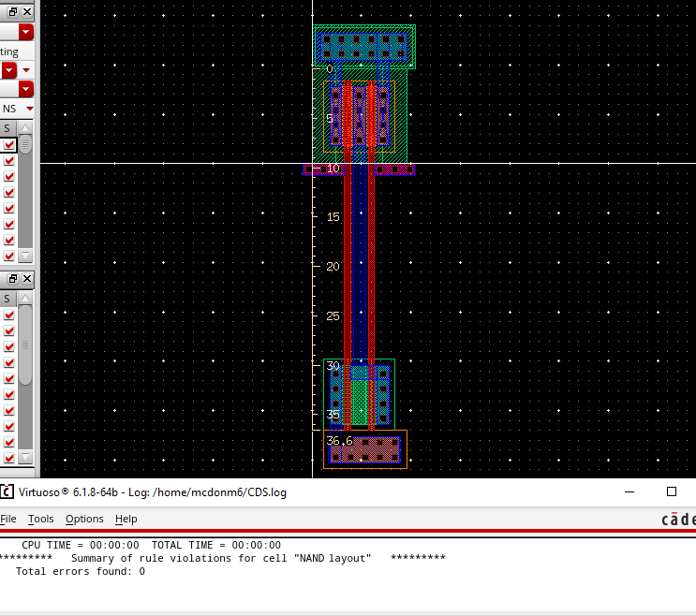Toggle the first checkbox in the lower S column

pos(8,315)
